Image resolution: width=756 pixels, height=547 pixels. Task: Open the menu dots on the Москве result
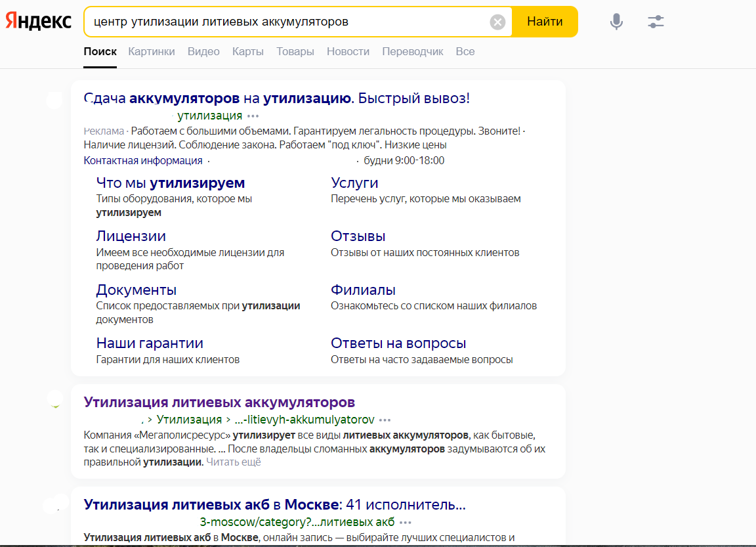point(407,521)
